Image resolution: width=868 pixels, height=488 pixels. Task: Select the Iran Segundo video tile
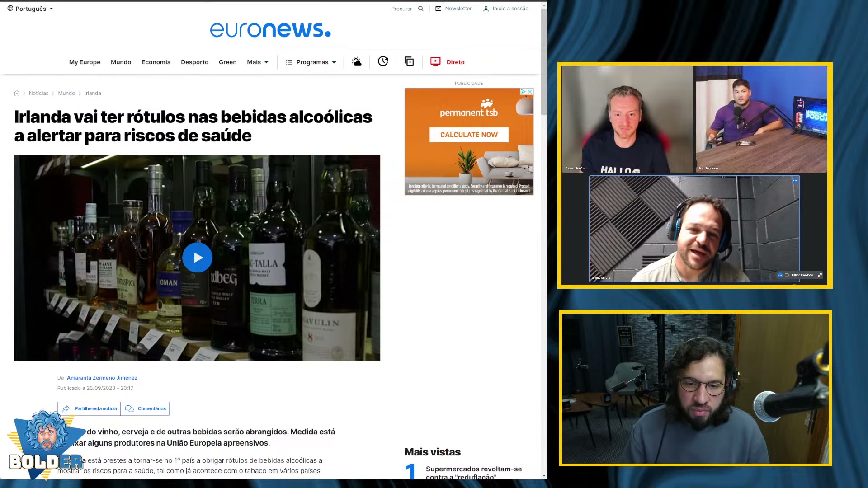[761, 119]
